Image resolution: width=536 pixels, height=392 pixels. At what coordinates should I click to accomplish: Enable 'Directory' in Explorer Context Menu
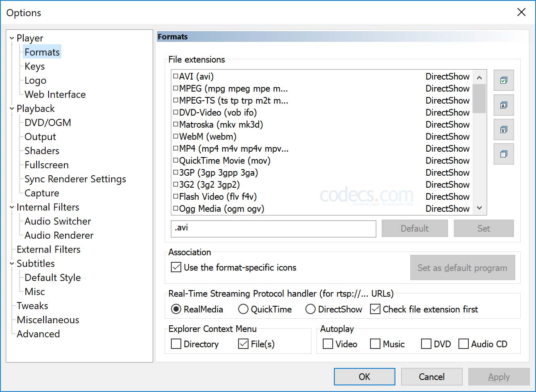click(175, 344)
